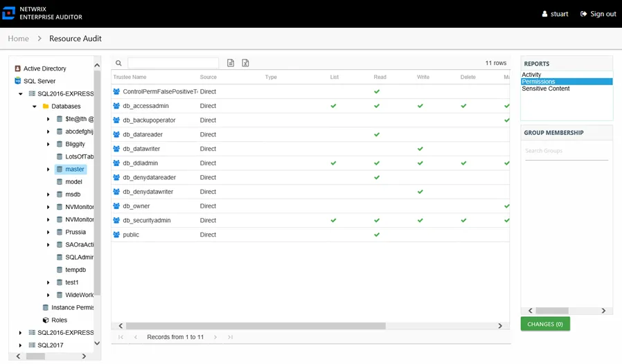This screenshot has height=364, width=622.
Task: Click the msdb database icon
Action: [59, 194]
